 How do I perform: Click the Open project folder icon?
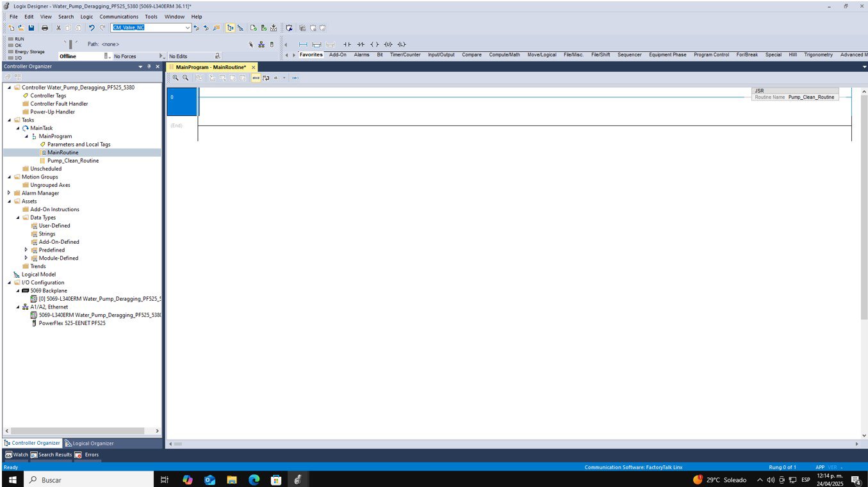click(21, 28)
